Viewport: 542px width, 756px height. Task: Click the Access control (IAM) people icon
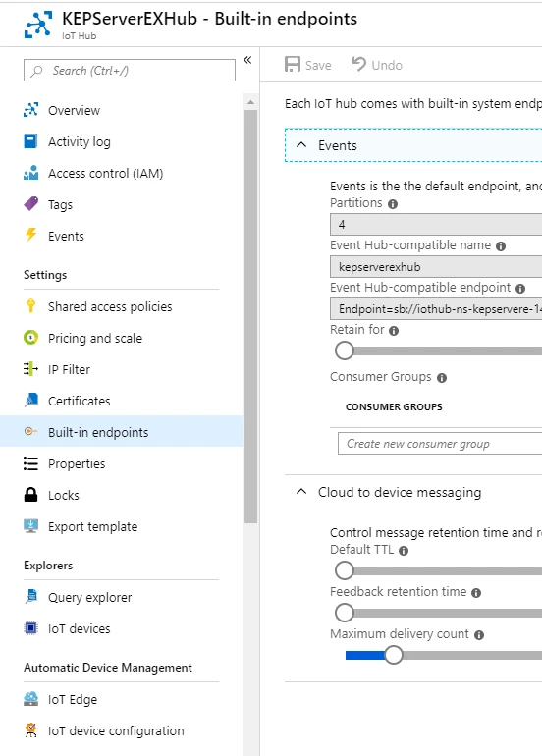(x=30, y=173)
